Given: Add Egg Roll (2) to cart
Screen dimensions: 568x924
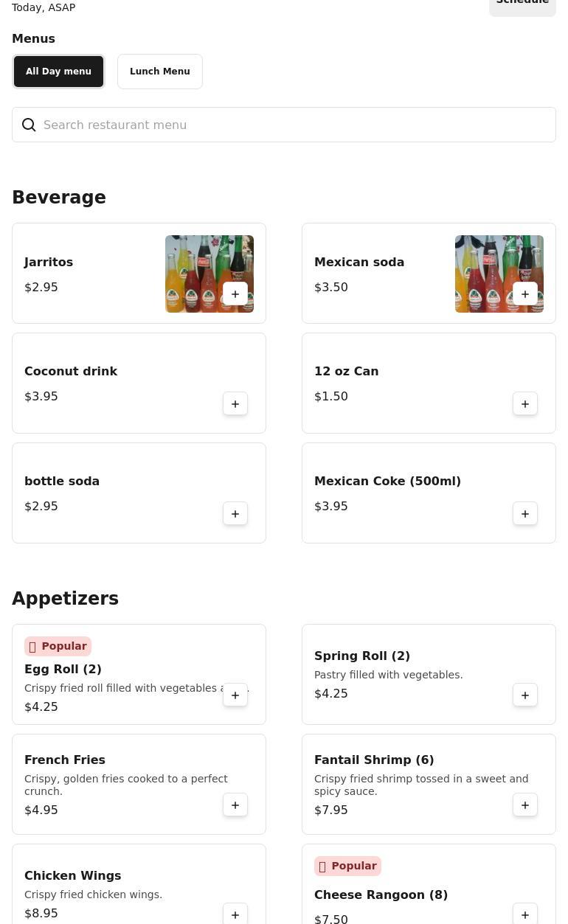Looking at the screenshot, I should pyautogui.click(x=235, y=695).
